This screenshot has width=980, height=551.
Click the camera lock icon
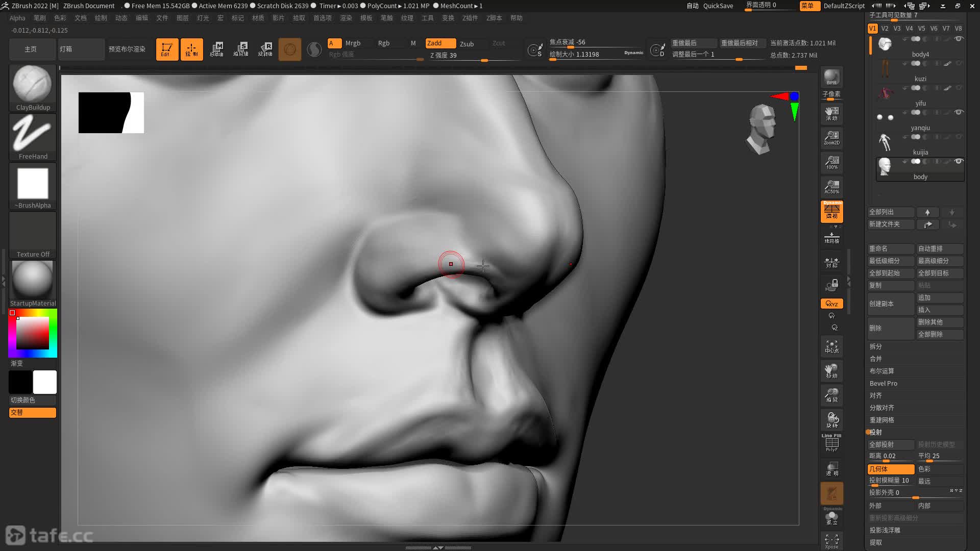coord(832,285)
